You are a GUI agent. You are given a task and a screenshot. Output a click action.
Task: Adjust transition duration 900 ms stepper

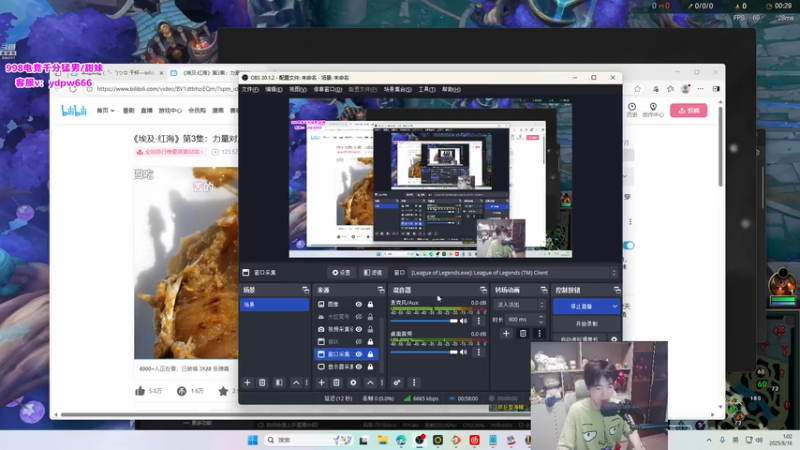tap(541, 319)
